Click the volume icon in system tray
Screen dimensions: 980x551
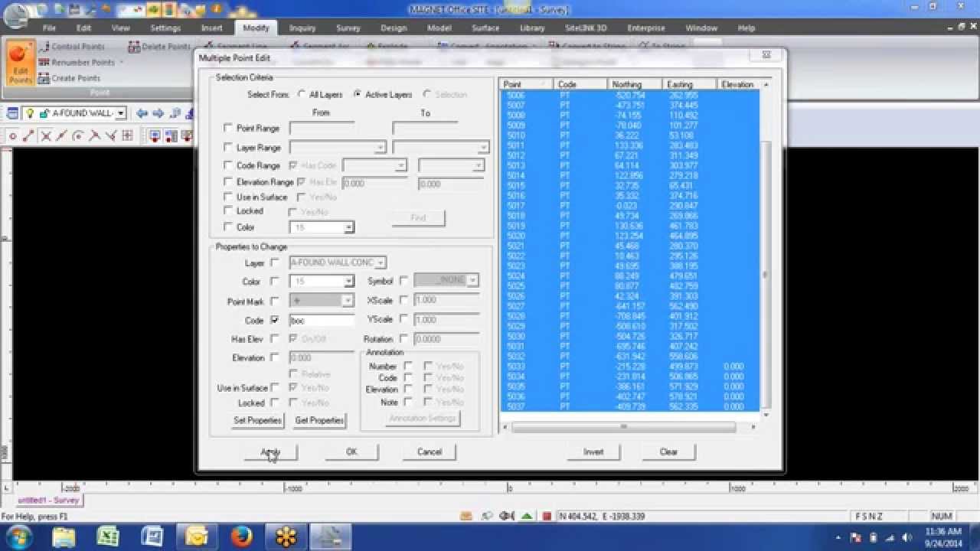click(906, 537)
